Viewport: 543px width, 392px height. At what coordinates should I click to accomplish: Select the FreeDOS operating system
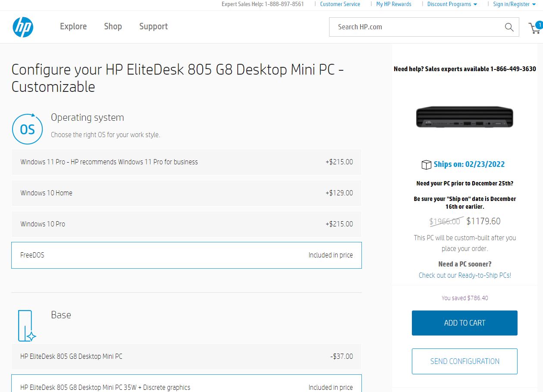[186, 255]
